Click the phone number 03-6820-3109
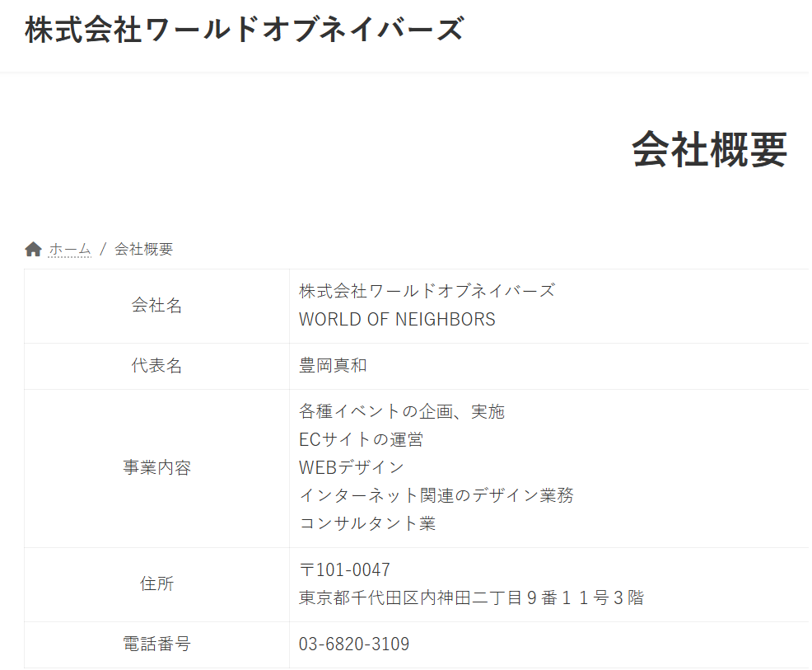The height and width of the screenshot is (670, 812). [x=354, y=644]
